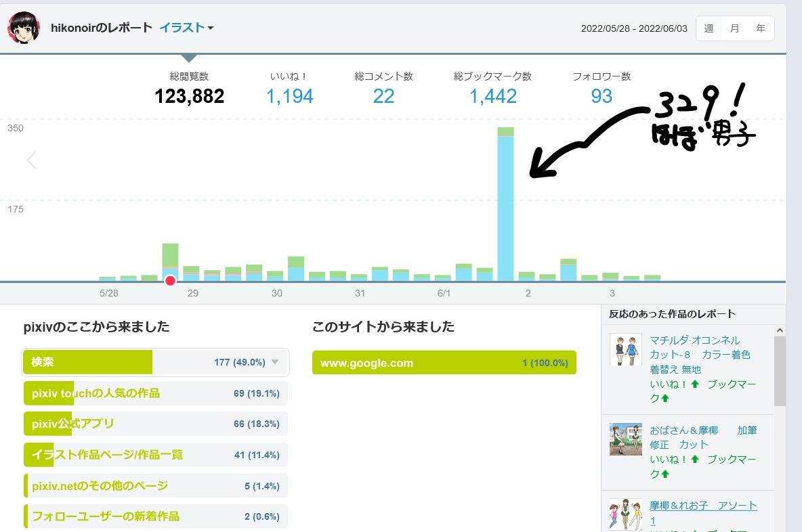Switch the report to 年 view
Screen dimensions: 802x532
click(x=761, y=28)
